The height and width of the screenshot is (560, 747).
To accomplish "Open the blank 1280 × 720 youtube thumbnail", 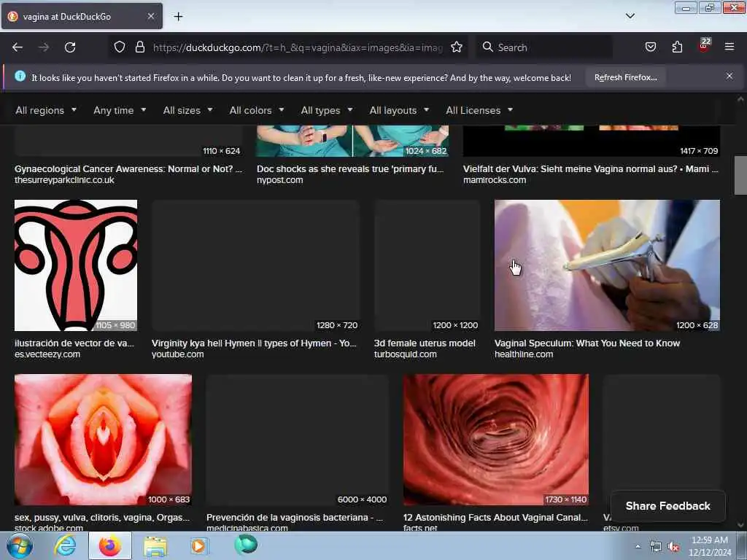I will tap(255, 265).
